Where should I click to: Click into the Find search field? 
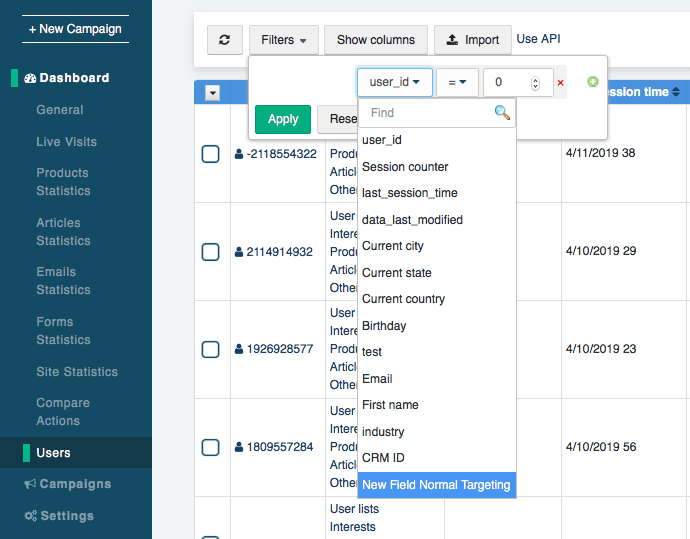pyautogui.click(x=428, y=113)
